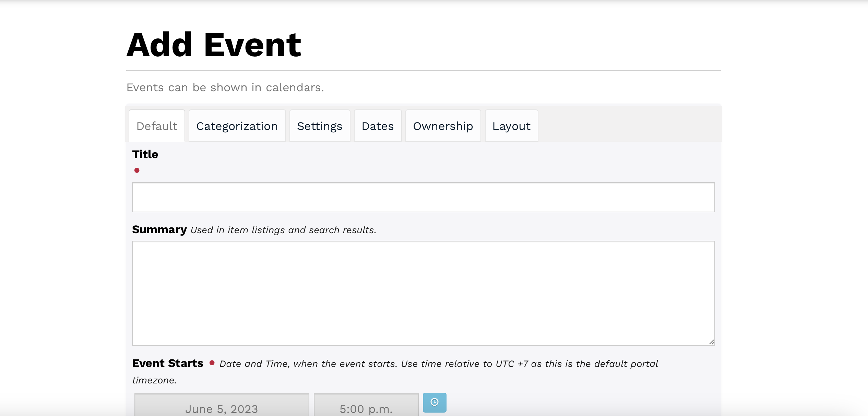Switch to the Layout tab
868x416 pixels.
coord(511,126)
